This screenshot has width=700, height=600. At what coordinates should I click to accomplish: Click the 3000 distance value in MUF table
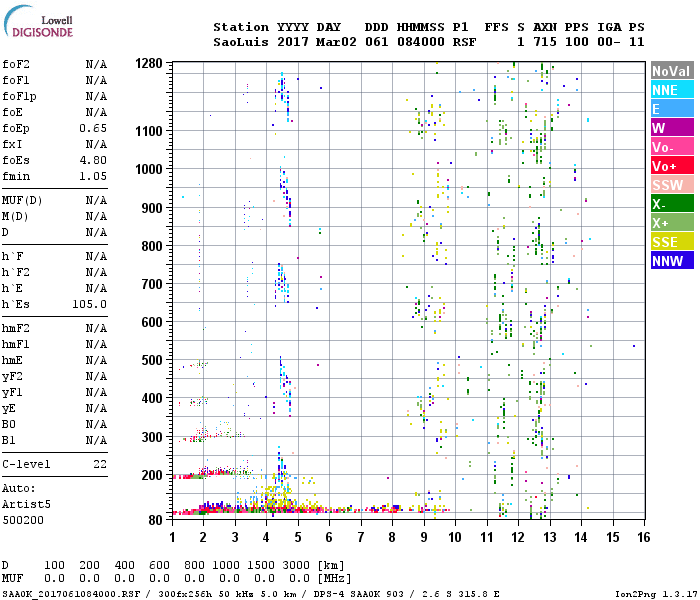pyautogui.click(x=296, y=566)
